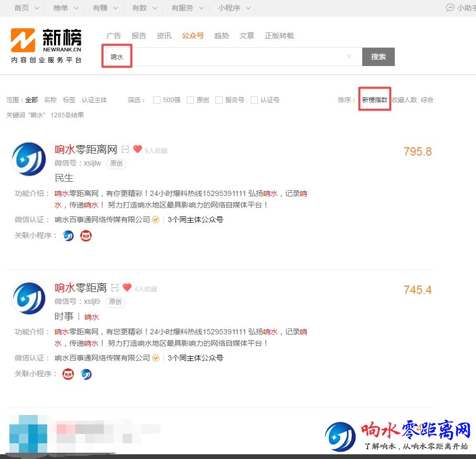This screenshot has height=459, width=476.
Task: Open the 民生 category label
Action: click(x=64, y=178)
